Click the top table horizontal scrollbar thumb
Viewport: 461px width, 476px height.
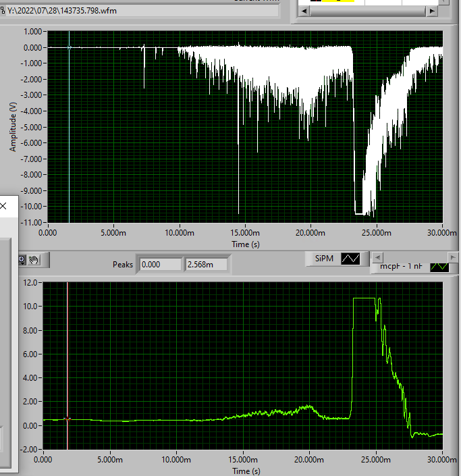click(368, 11)
